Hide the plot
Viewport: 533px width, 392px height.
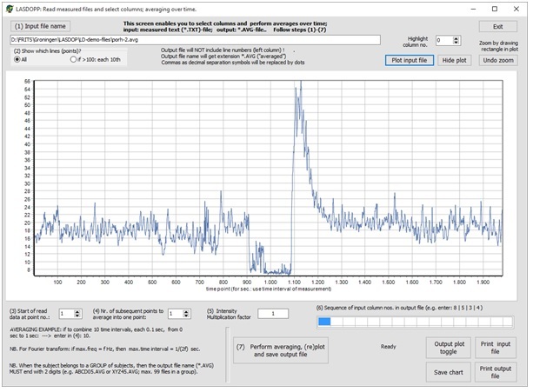click(x=454, y=60)
